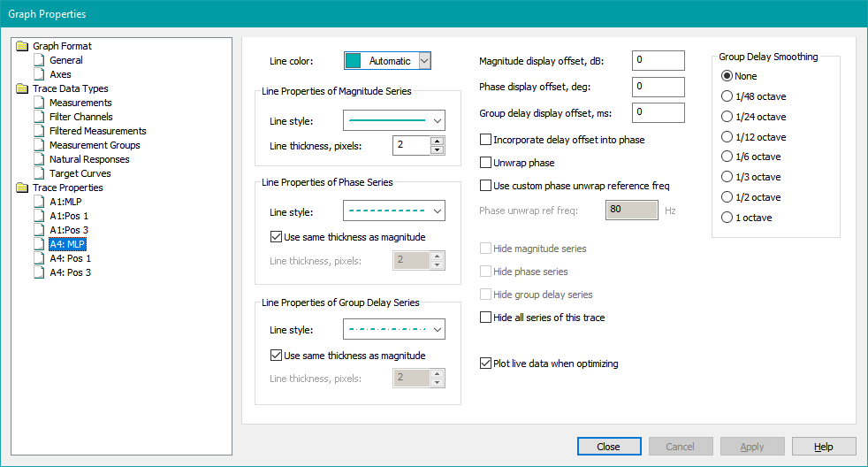Select the A1:MLP trace

(65, 202)
